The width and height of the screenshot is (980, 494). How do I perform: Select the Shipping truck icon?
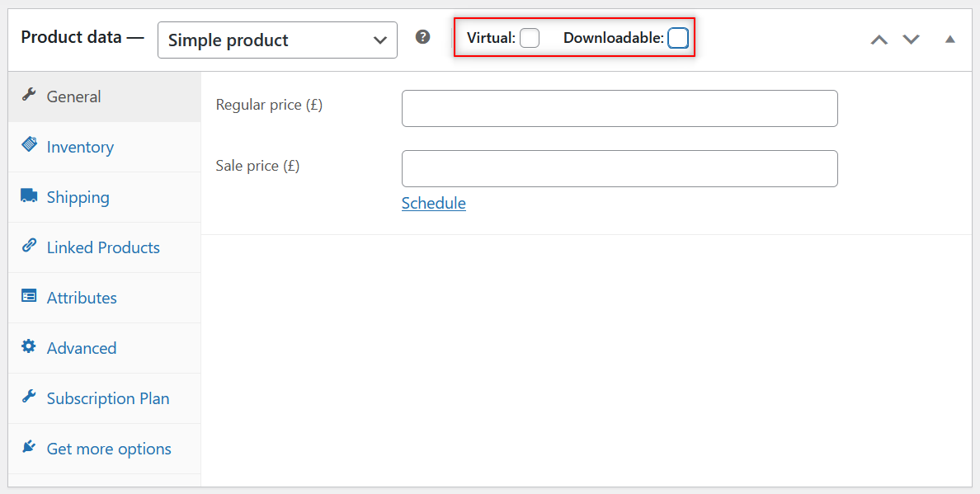[30, 196]
